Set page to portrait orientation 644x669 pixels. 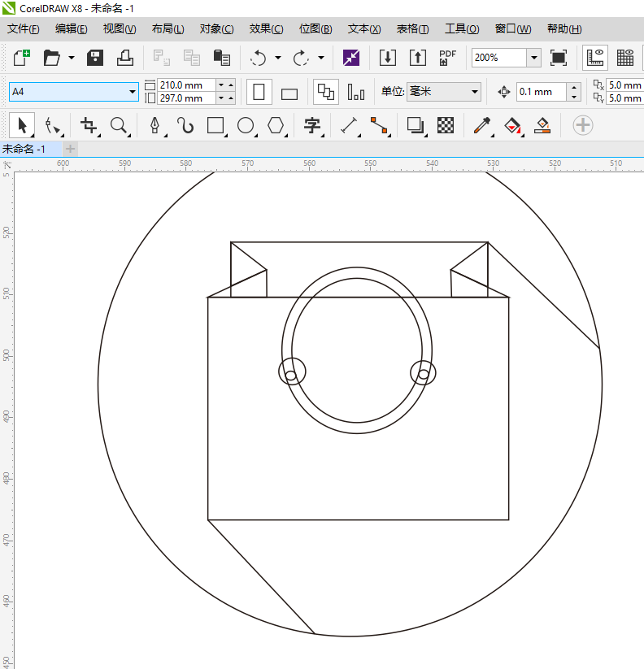259,92
